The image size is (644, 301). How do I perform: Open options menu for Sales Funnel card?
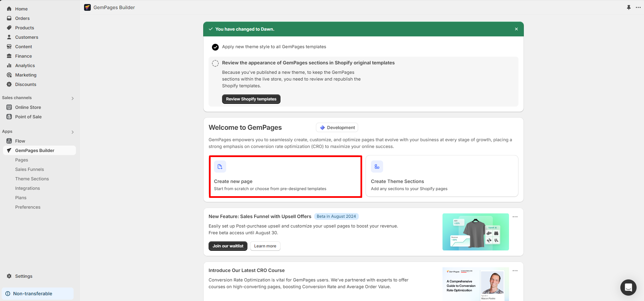point(515,217)
